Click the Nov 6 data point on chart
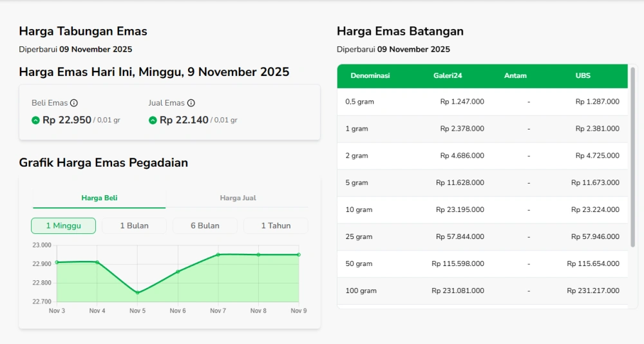 point(178,272)
